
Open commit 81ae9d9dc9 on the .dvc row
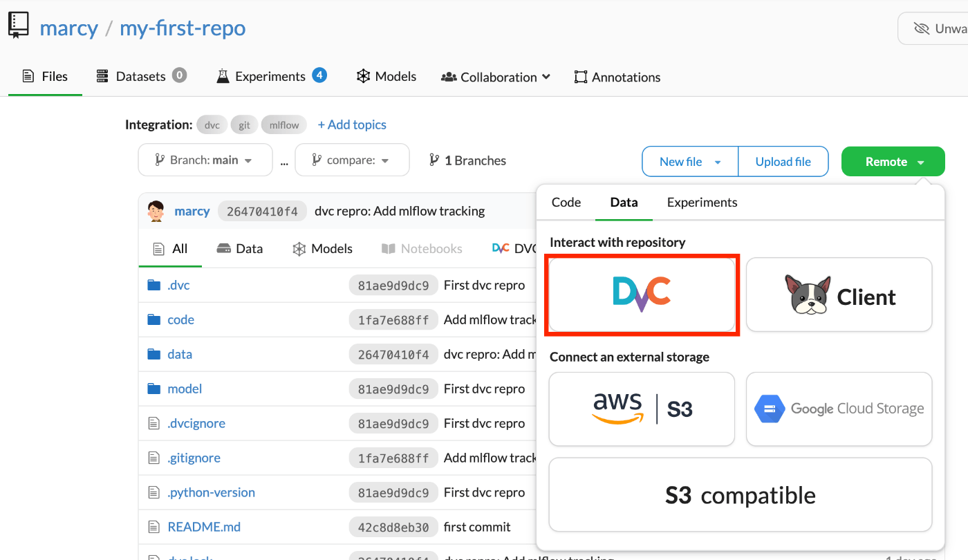(x=393, y=285)
